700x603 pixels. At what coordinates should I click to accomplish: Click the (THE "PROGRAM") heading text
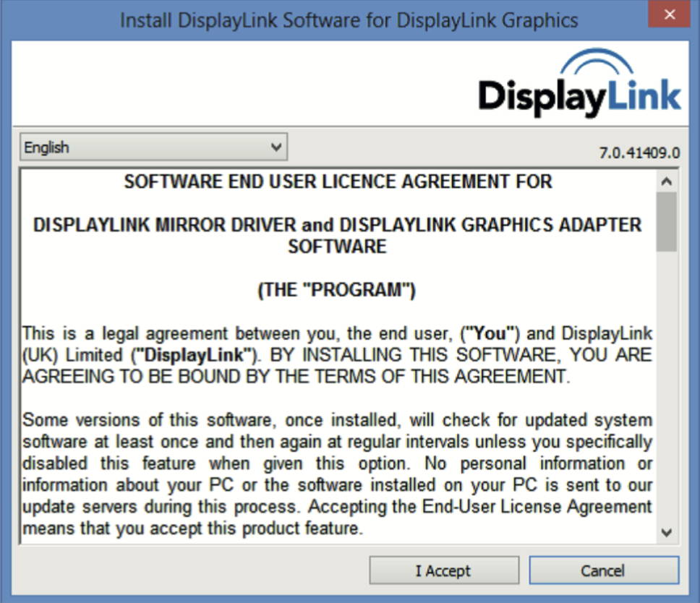[337, 290]
